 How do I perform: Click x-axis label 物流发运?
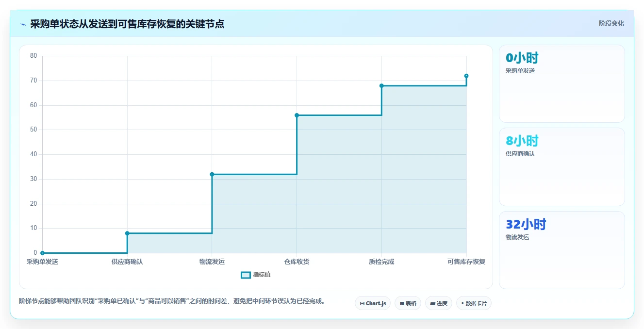tap(212, 262)
